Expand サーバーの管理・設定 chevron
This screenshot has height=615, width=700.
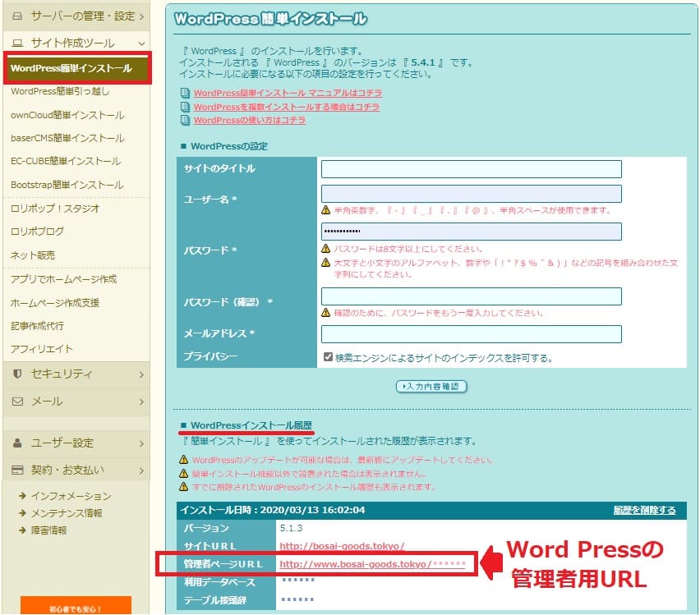pyautogui.click(x=141, y=17)
